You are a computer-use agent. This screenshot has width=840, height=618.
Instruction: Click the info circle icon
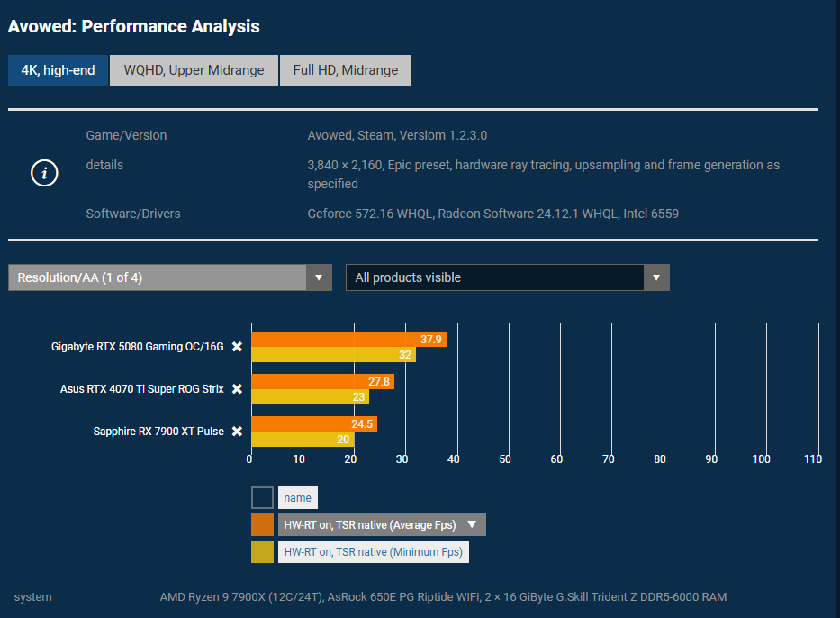click(x=44, y=173)
